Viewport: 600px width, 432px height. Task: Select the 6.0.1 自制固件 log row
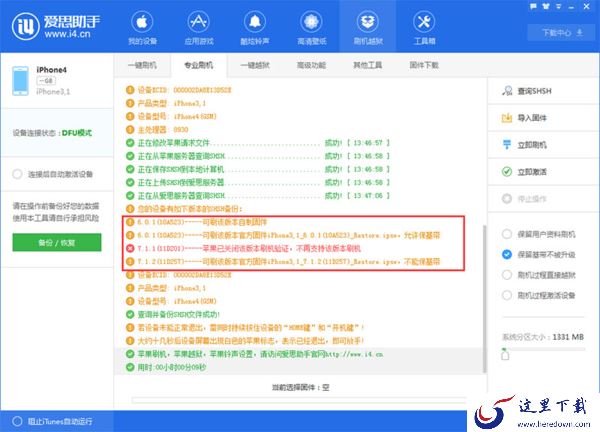click(x=196, y=222)
